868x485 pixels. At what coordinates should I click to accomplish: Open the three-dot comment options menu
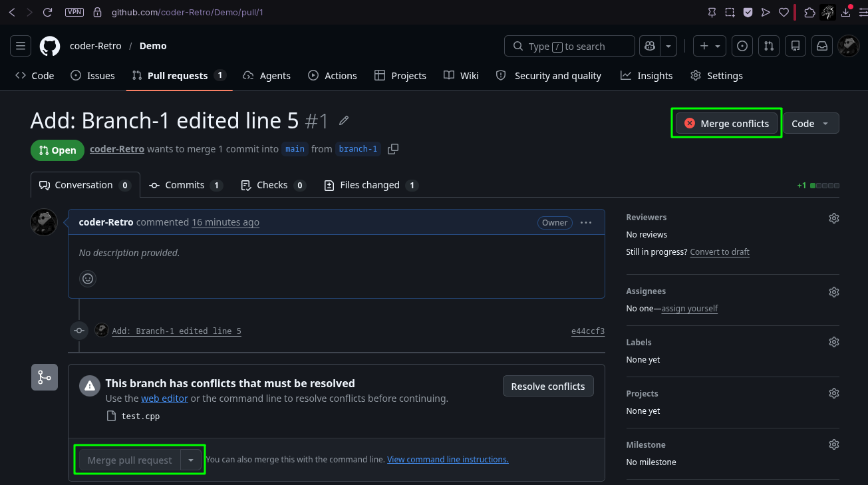(x=586, y=222)
